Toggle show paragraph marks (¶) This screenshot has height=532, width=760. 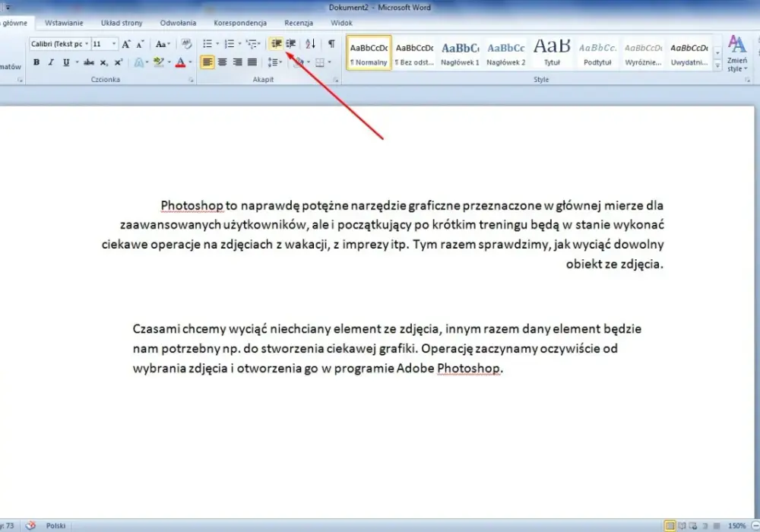(x=331, y=44)
